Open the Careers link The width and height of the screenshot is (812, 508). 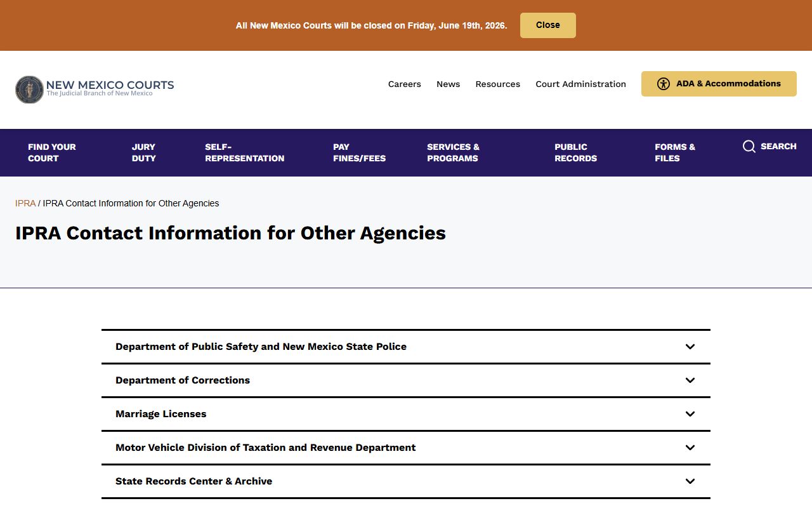tap(405, 84)
